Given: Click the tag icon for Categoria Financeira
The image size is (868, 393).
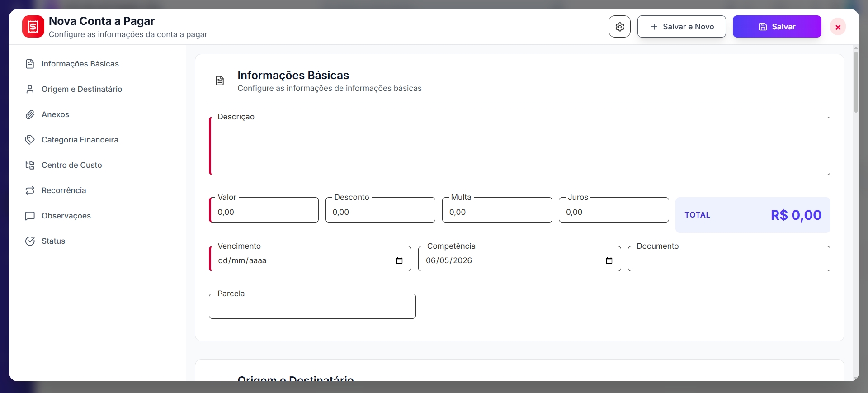Looking at the screenshot, I should point(30,140).
